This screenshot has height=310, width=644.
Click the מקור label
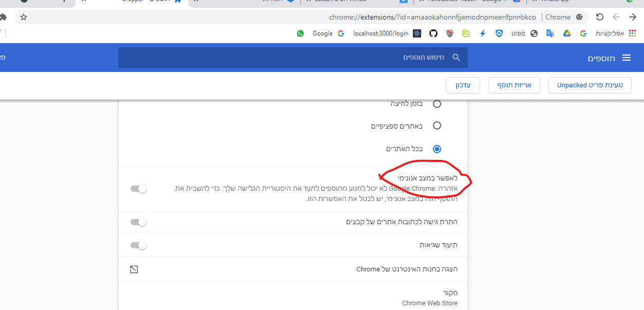pos(450,293)
